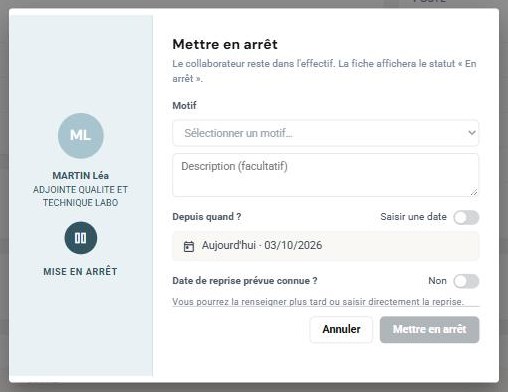Toggle the 'Saisir une date' switch

(466, 218)
